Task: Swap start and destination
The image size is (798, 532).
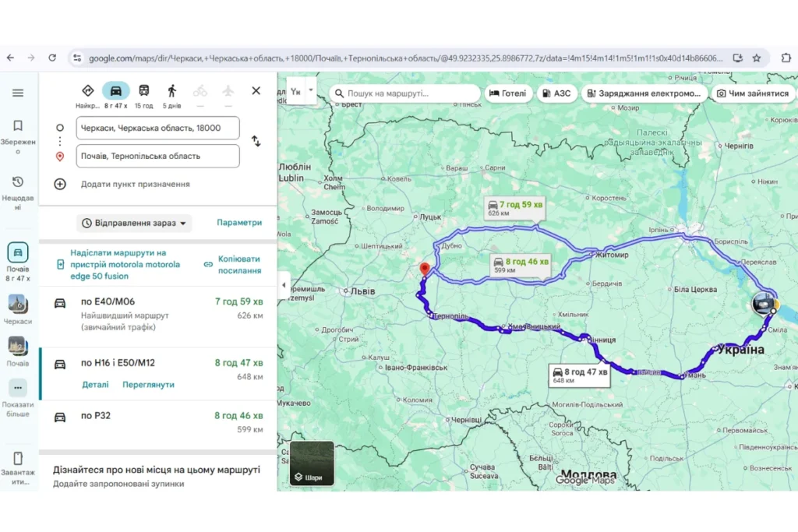Action: click(x=256, y=141)
